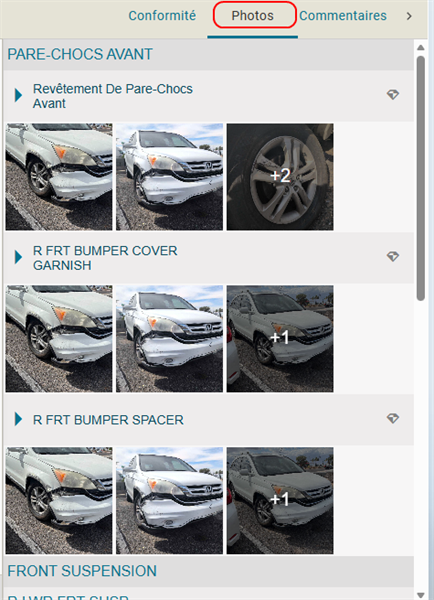This screenshot has width=434, height=600.
Task: Click scrollbar up arrow
Action: point(421,47)
